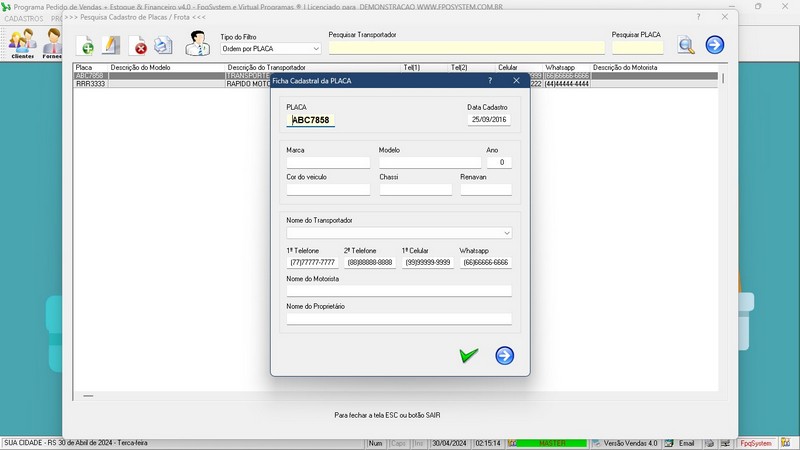Click the Modelo input field
800x450 pixels.
(430, 162)
